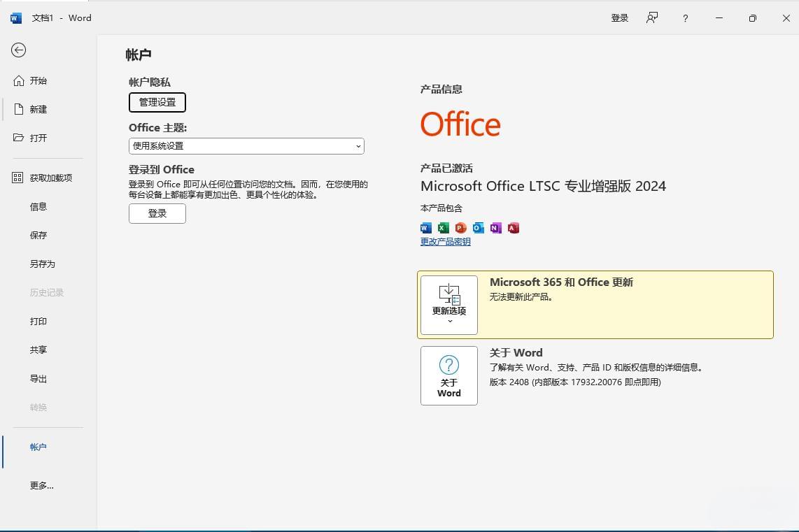Switch to 打印 in the sidebar

coord(38,322)
